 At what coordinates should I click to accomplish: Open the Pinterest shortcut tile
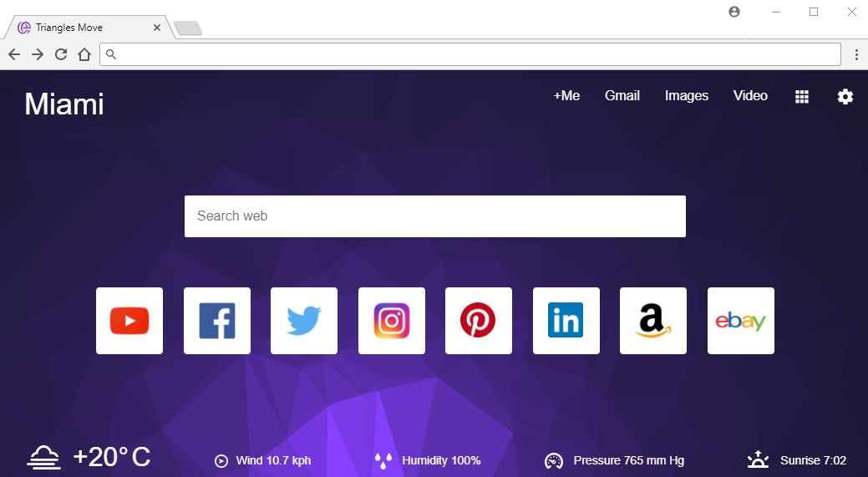[479, 321]
